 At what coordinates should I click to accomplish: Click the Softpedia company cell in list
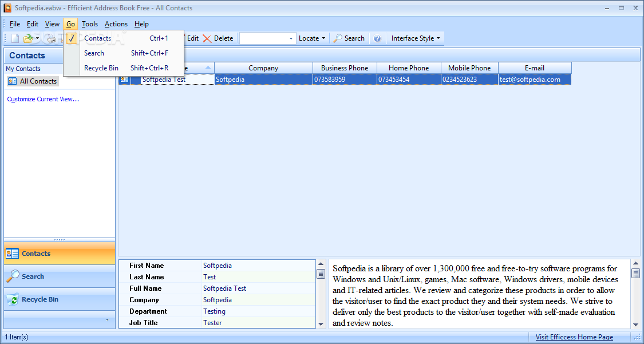(x=264, y=79)
